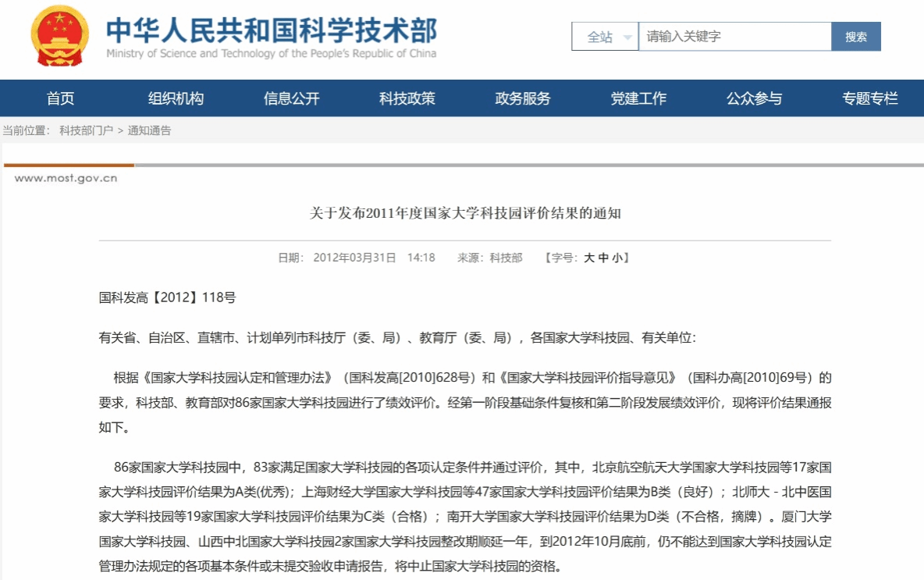Viewport: 924px width, 580px height.
Task: Open the 科技政策 navigation tab
Action: click(x=407, y=98)
